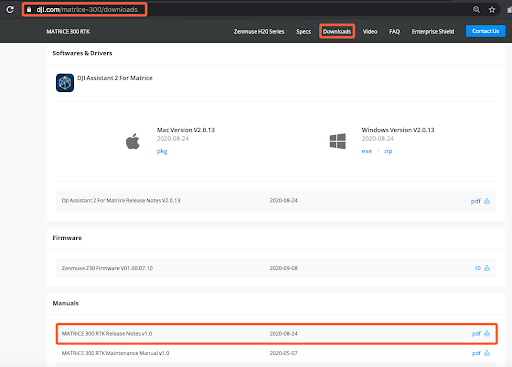Viewport: 512px width, 367px height.
Task: Click the Firmware section heading
Action: click(x=67, y=238)
